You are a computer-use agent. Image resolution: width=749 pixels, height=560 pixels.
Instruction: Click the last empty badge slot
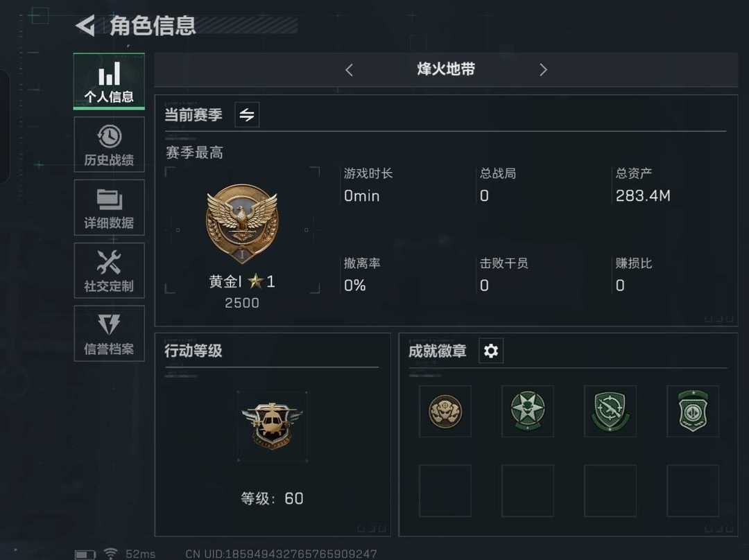click(693, 491)
